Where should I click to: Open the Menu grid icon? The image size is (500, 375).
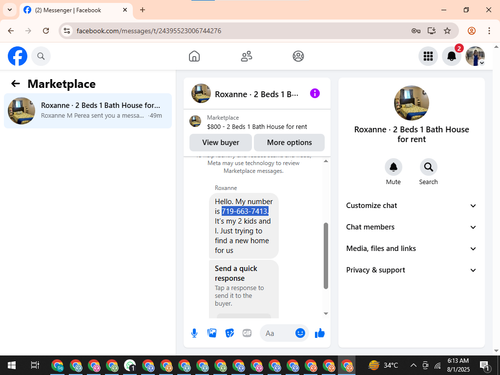point(428,56)
